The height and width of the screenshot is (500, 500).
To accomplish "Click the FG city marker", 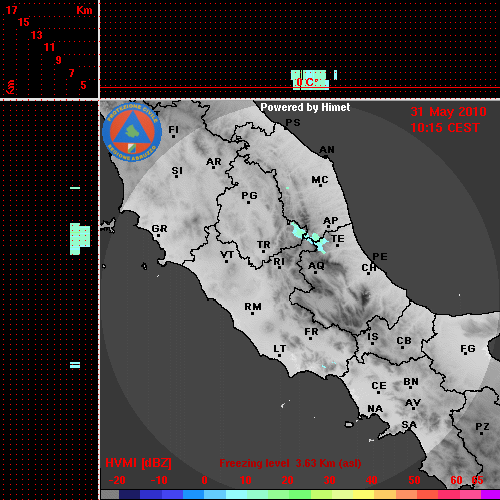I will [x=466, y=354].
